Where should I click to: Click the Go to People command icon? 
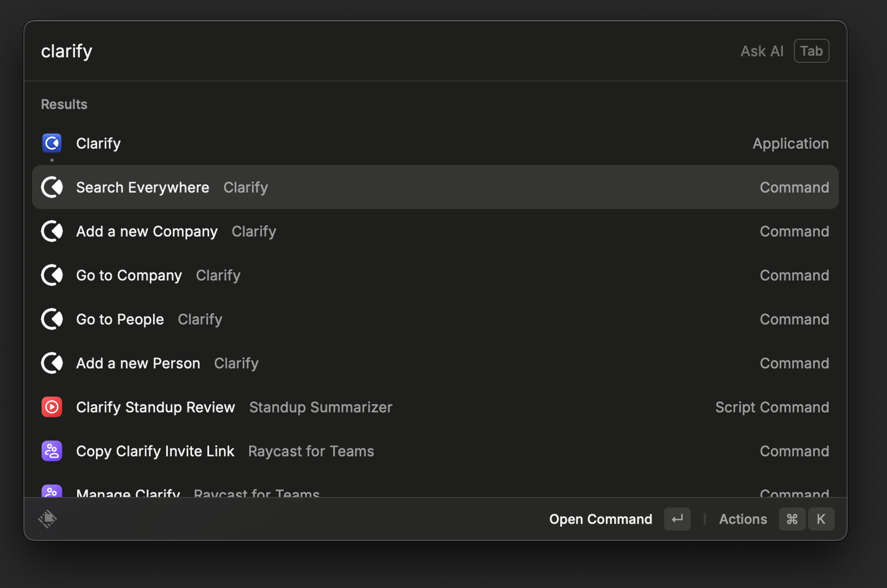point(52,319)
